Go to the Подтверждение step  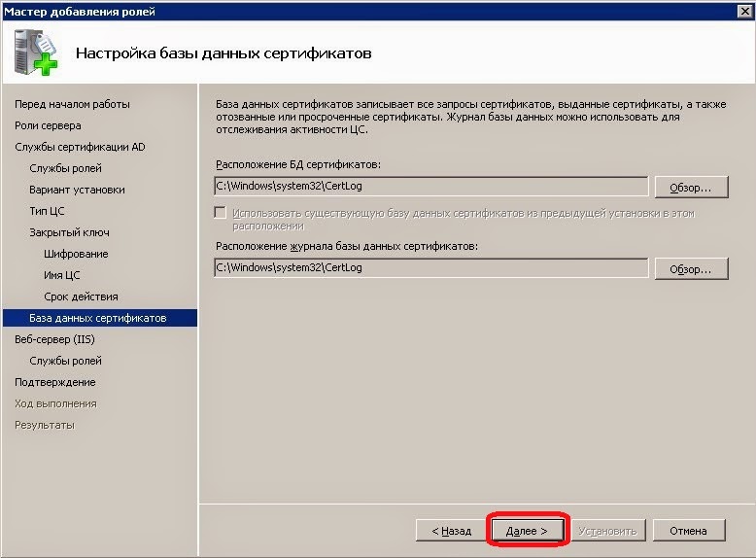55,382
